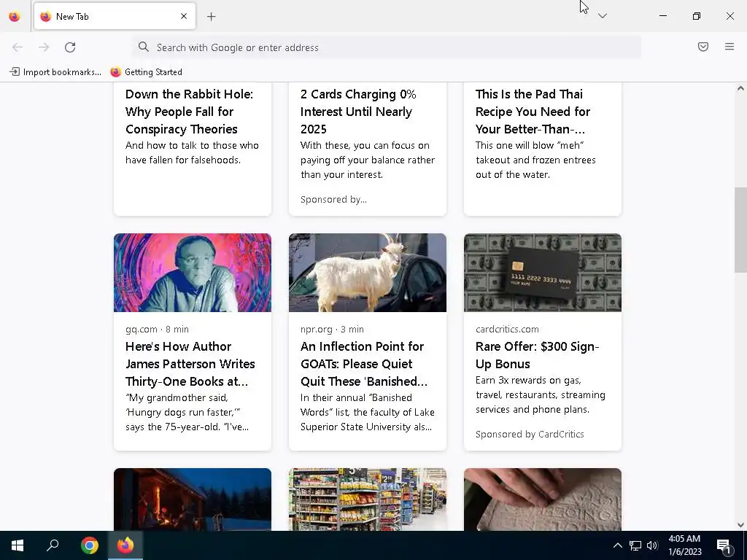This screenshot has width=747, height=560.
Task: Open the Firefox application menu
Action: click(729, 47)
